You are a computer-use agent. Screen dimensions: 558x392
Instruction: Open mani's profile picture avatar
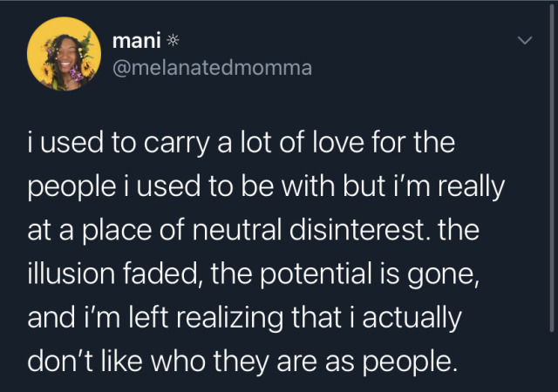click(x=64, y=54)
